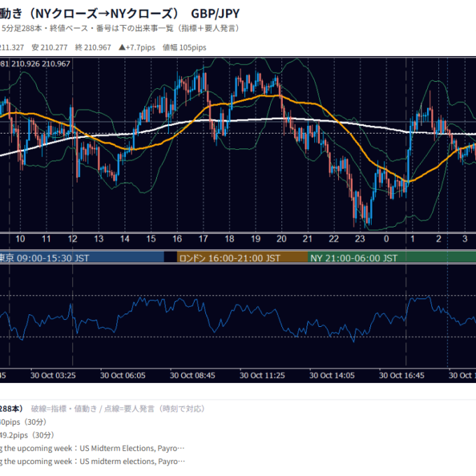Select the 東京 09:00-15:30 JST session bar
Viewport: 476px width, 476px height.
(x=82, y=258)
